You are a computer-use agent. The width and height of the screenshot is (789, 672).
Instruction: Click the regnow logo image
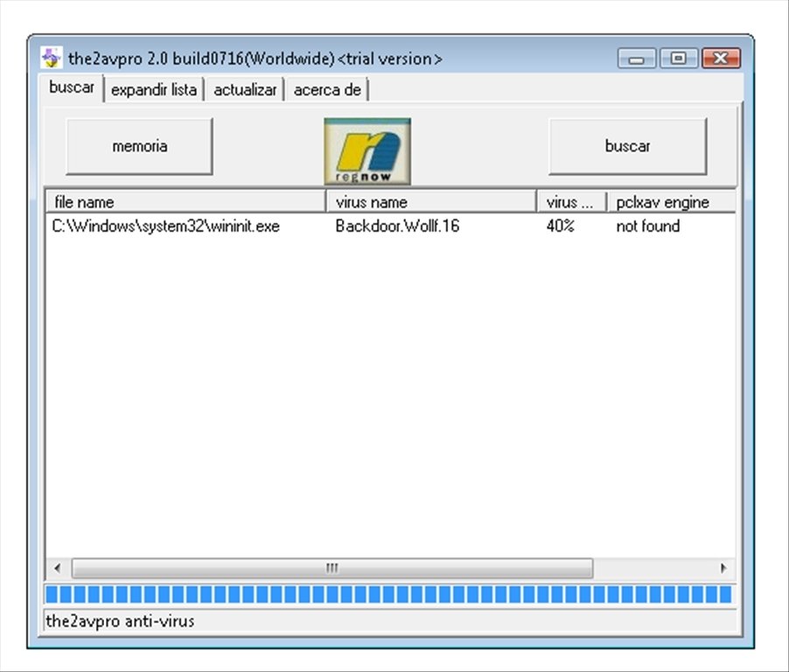(367, 151)
